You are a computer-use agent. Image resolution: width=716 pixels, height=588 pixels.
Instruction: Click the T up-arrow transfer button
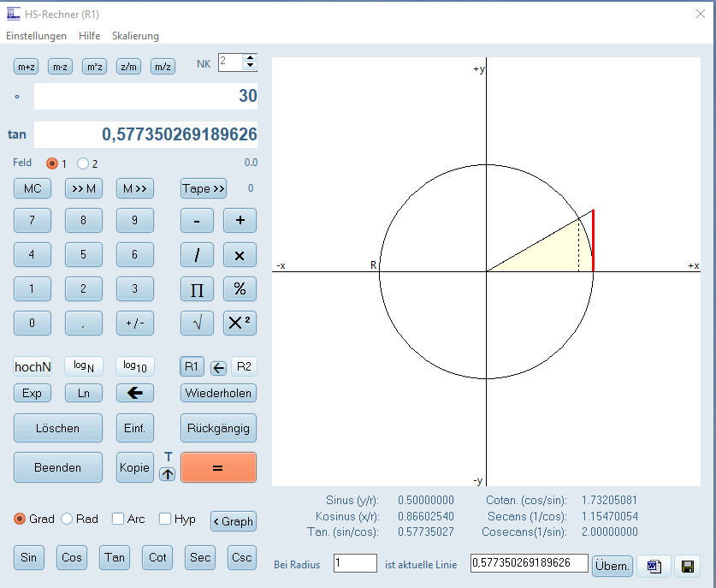pos(168,474)
